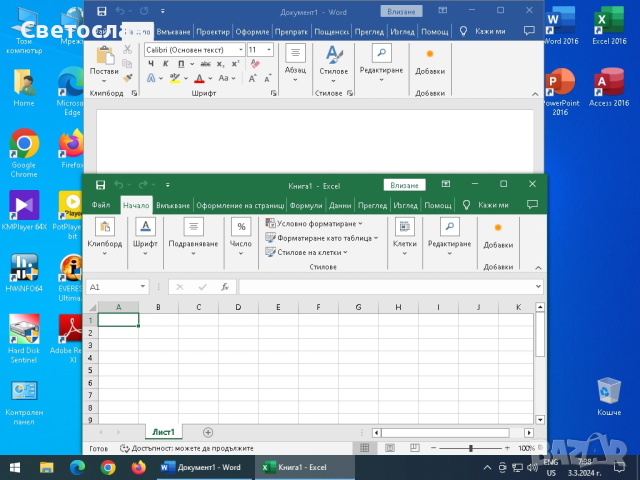Open the Calibri font name dropdown
This screenshot has height=480, width=640.
coord(240,49)
